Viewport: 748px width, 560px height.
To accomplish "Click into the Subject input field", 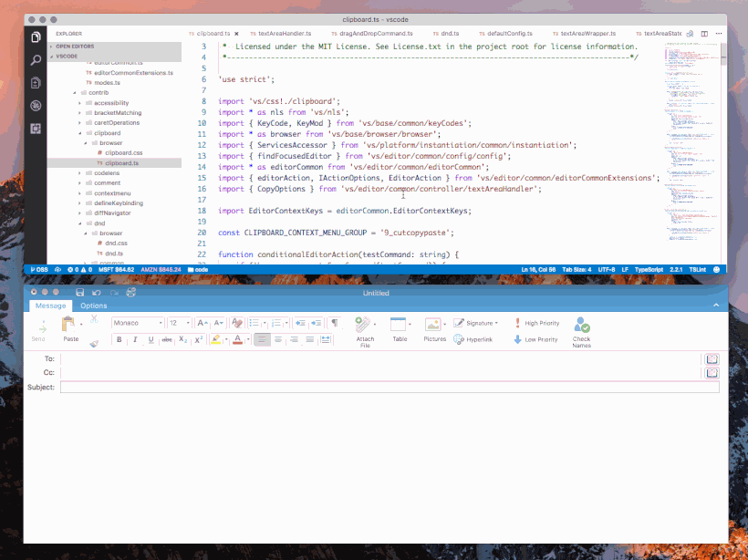I will tap(390, 388).
